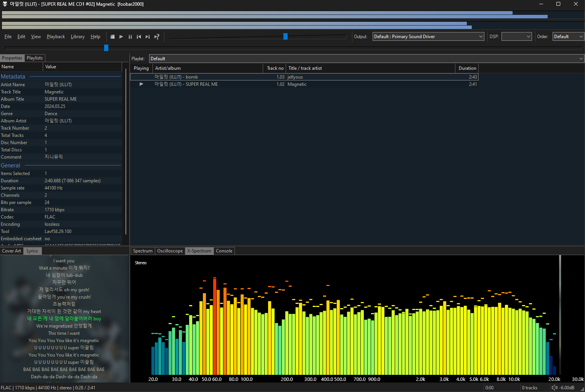Click the random playback icon
Screen dimensions: 585x392
click(157, 37)
